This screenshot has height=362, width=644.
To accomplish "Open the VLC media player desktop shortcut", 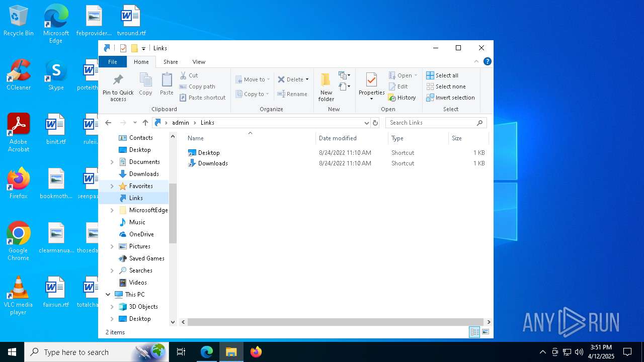I will click(18, 296).
